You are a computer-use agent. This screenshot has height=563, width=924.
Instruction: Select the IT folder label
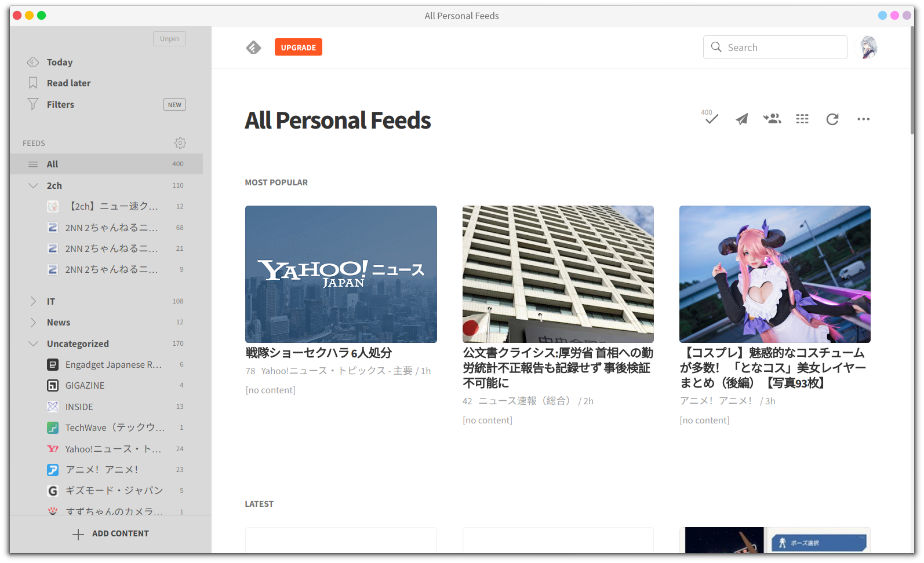pos(51,301)
